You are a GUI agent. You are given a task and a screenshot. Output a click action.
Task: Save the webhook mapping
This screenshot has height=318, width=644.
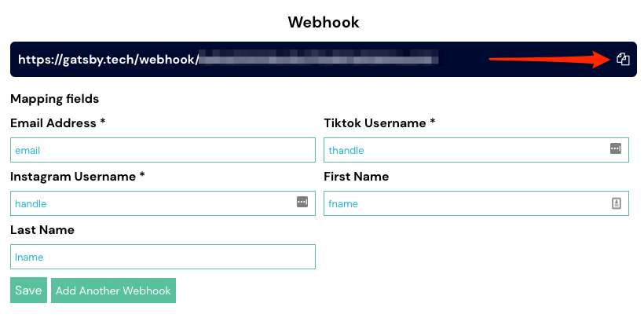pos(28,291)
